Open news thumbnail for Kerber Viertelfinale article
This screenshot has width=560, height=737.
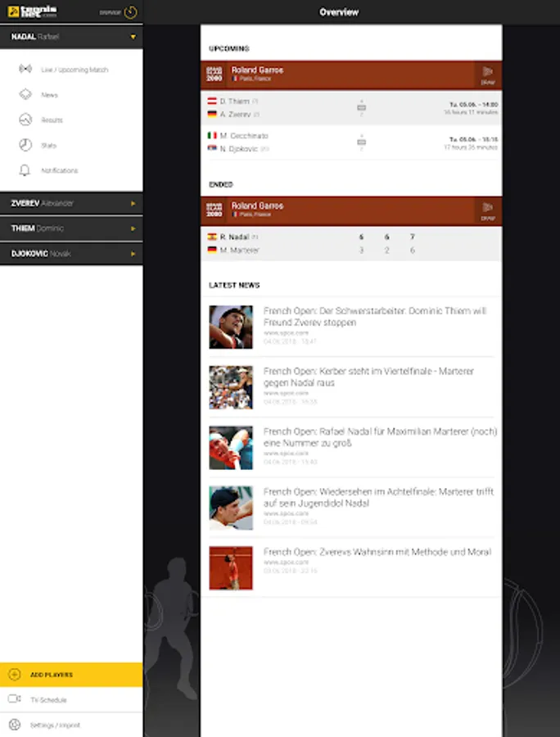coord(231,387)
